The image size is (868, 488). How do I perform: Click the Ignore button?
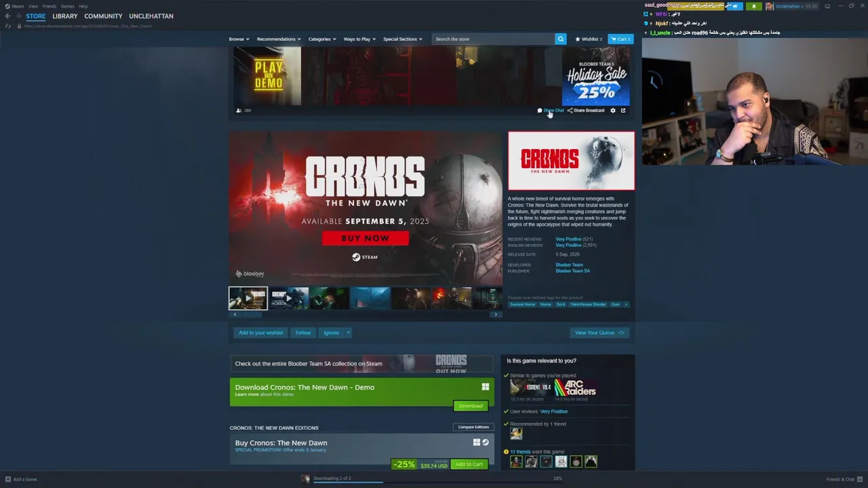click(x=331, y=333)
